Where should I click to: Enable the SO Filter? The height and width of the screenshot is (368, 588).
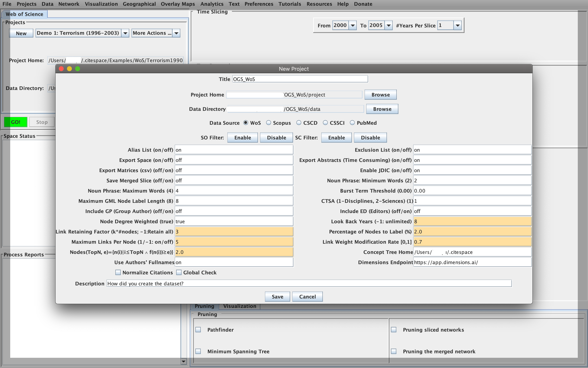pyautogui.click(x=243, y=138)
